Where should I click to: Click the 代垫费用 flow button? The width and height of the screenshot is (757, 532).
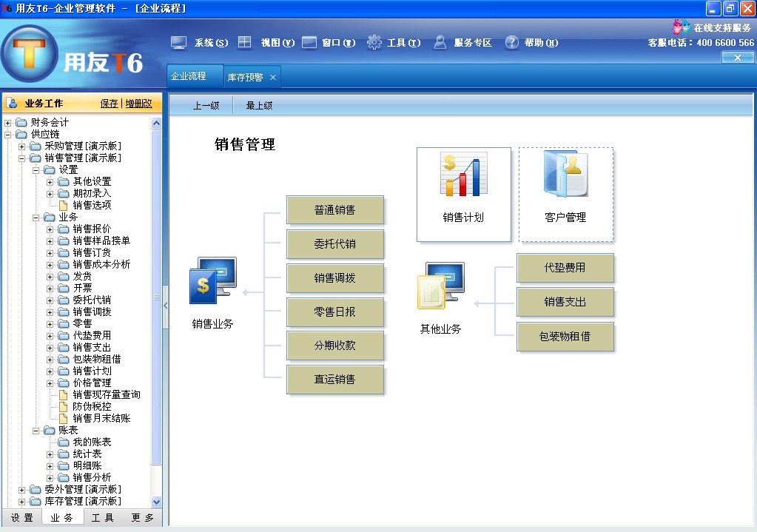point(565,267)
